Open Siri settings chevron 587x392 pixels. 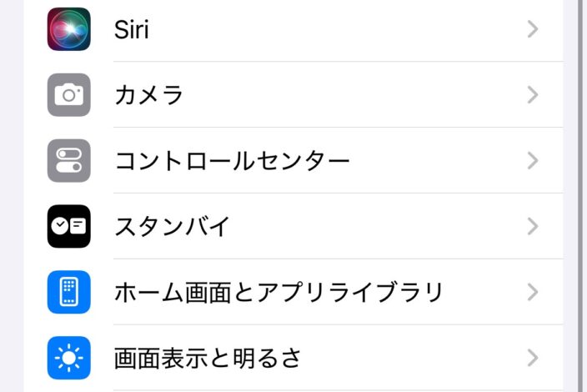pyautogui.click(x=533, y=29)
